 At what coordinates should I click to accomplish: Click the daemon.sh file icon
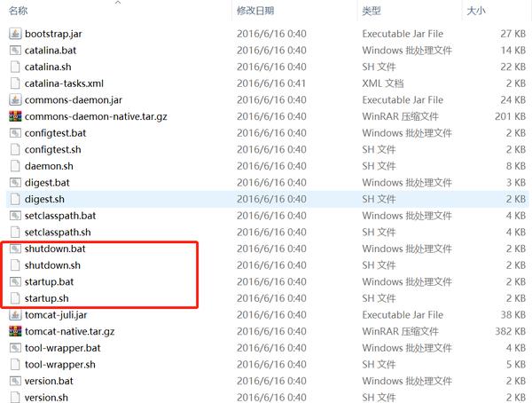[15, 166]
